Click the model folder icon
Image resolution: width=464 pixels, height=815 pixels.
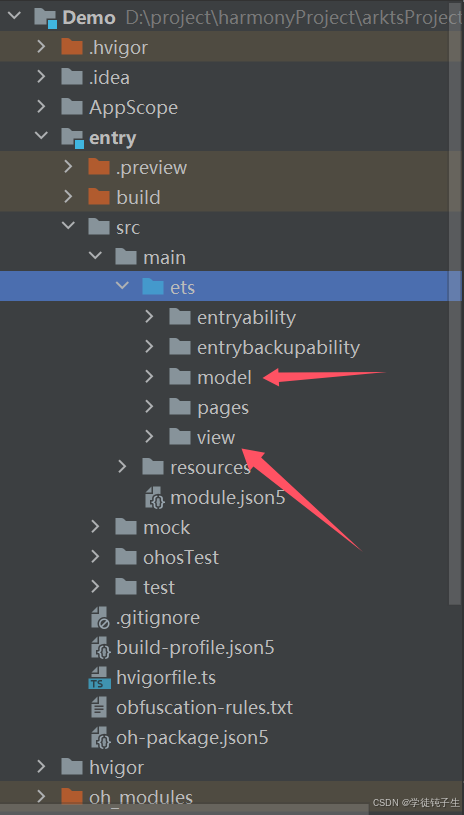click(180, 377)
